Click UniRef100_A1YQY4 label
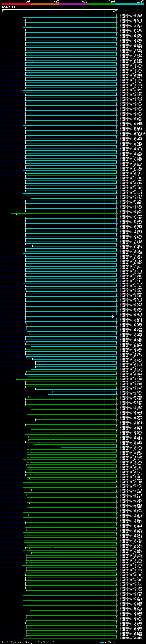Screen dimensions: 146x644 [131, 53]
